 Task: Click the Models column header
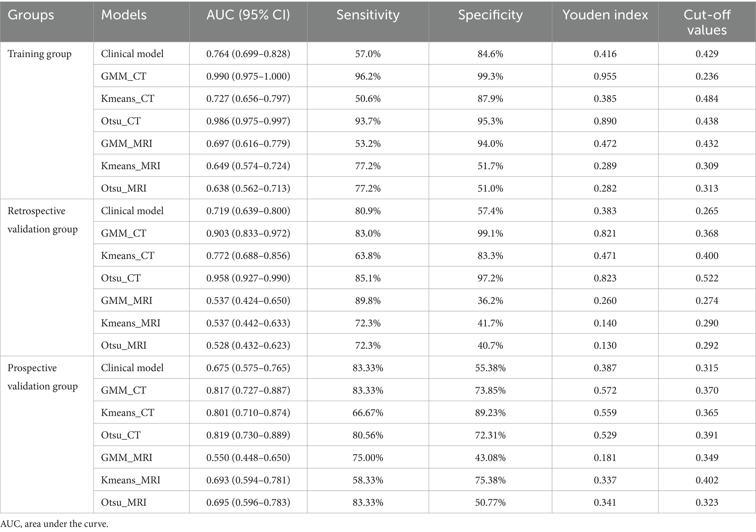point(124,15)
